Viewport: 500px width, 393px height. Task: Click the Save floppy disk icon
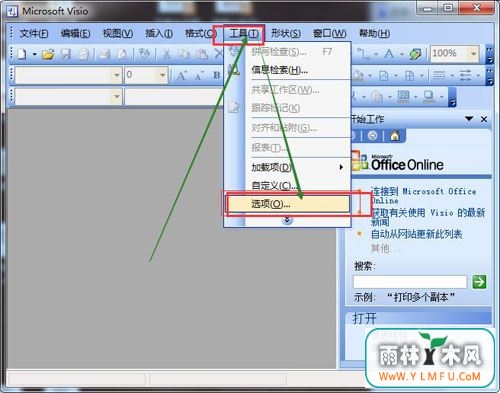[x=66, y=54]
